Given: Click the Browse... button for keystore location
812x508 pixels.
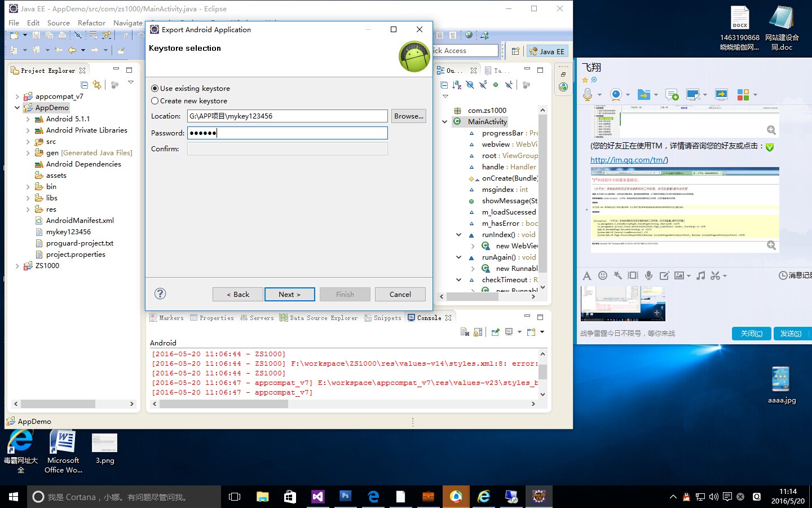Looking at the screenshot, I should pyautogui.click(x=409, y=116).
